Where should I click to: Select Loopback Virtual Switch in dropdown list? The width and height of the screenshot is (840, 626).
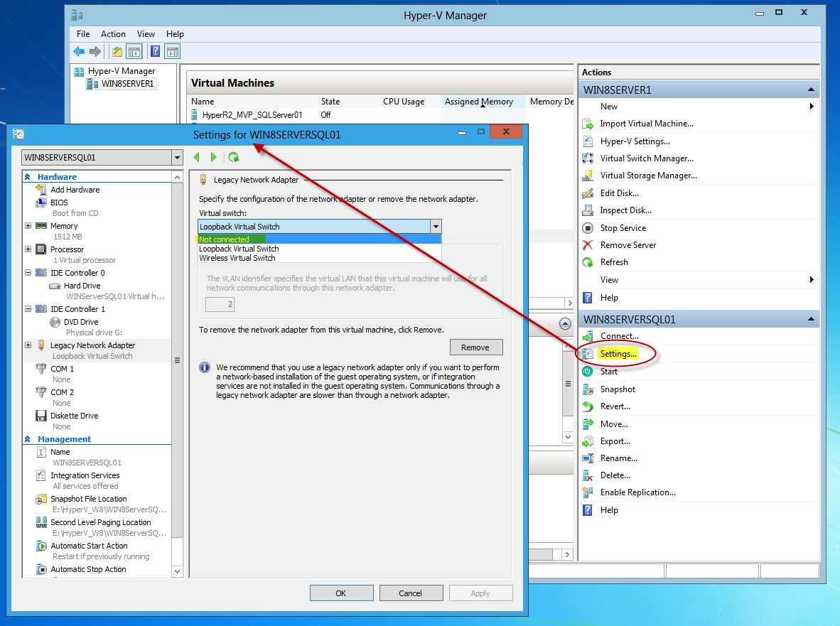(x=319, y=249)
